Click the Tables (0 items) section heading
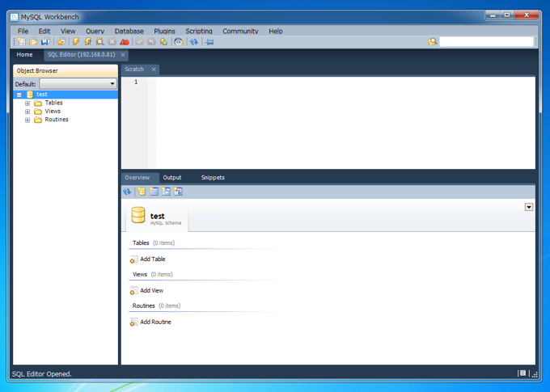Screen dimensions: 550x392 click(154, 242)
